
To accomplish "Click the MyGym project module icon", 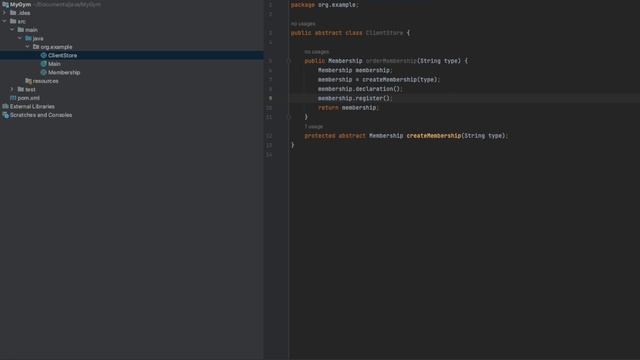I will click(x=5, y=4).
